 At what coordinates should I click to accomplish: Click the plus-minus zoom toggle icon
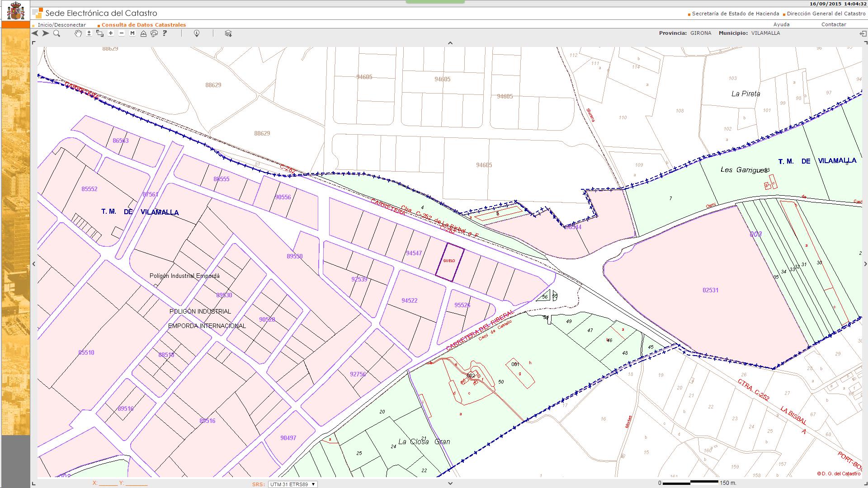pyautogui.click(x=89, y=33)
